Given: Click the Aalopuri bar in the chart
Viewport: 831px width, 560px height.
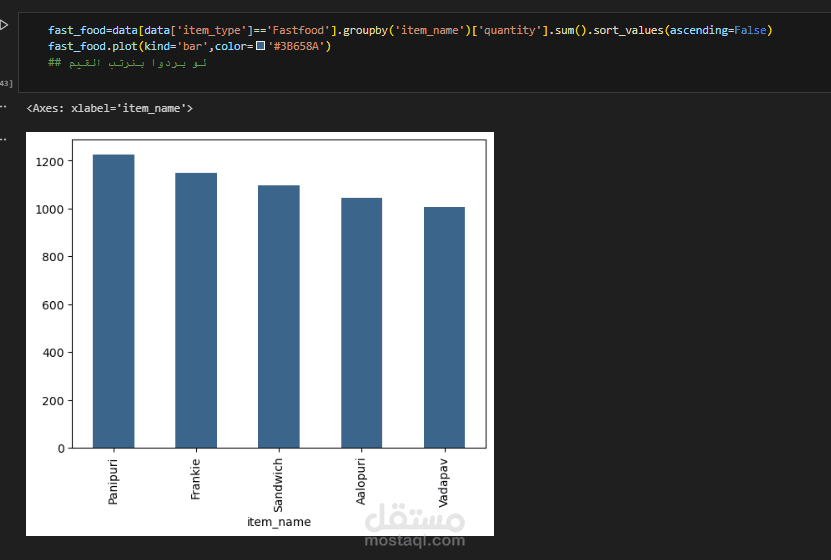Looking at the screenshot, I should tap(361, 323).
